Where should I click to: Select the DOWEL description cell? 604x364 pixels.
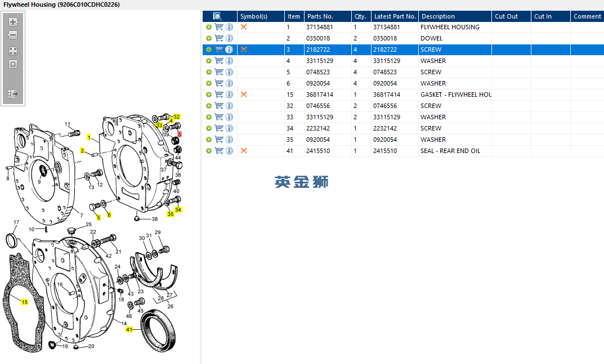tap(455, 38)
